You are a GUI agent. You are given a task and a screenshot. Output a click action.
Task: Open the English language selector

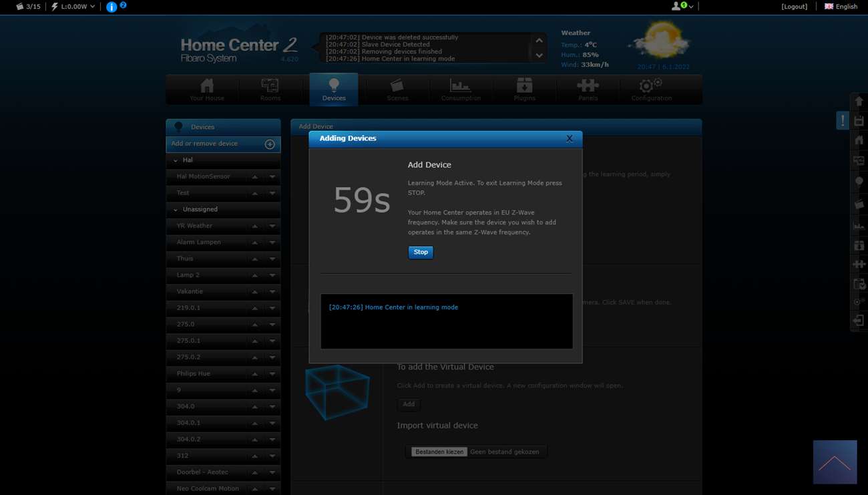point(841,7)
